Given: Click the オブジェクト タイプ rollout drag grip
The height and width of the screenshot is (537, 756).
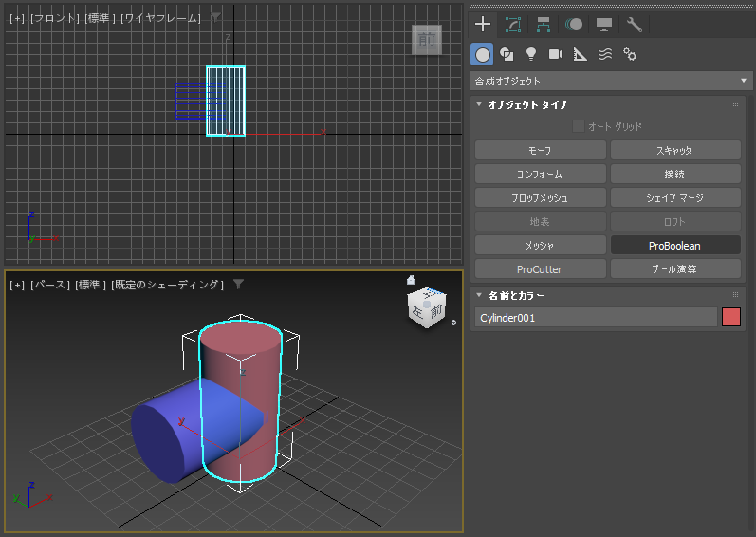Looking at the screenshot, I should click(x=735, y=104).
